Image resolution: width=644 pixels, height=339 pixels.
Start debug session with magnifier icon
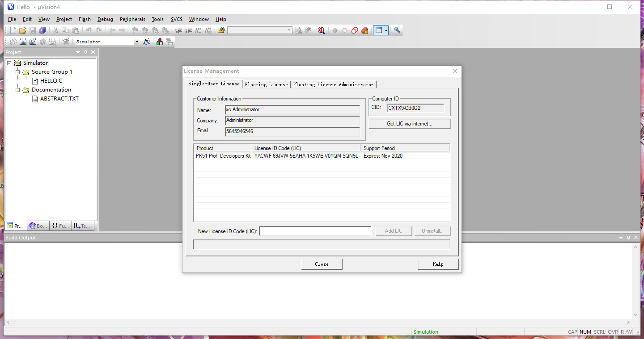pyautogui.click(x=321, y=30)
